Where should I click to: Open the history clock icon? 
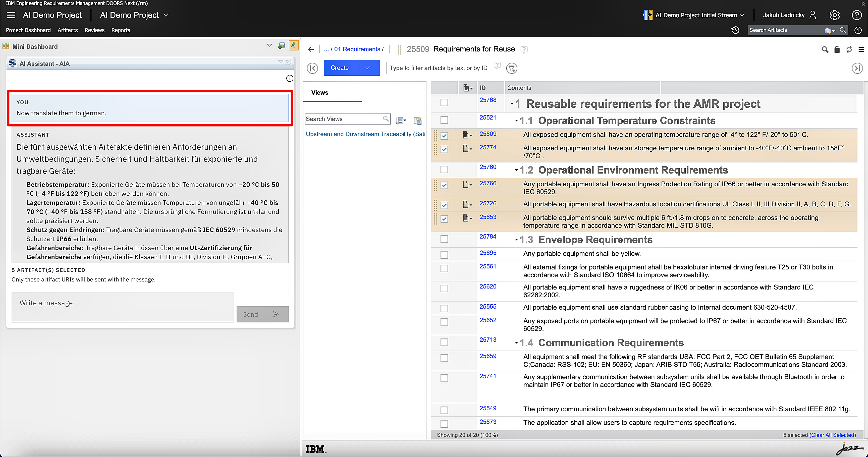(735, 30)
